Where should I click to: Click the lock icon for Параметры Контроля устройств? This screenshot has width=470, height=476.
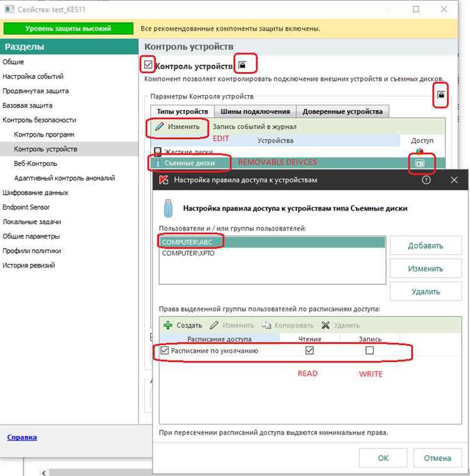click(441, 95)
